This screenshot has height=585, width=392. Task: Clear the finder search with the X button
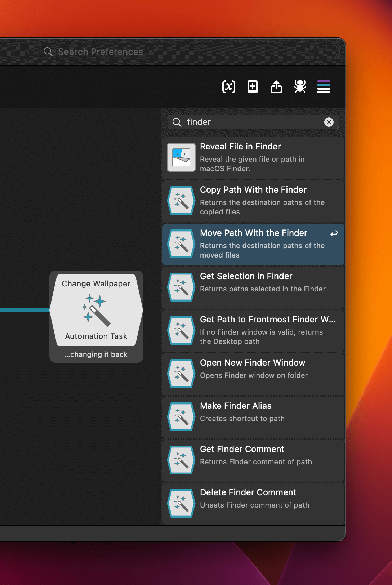329,122
